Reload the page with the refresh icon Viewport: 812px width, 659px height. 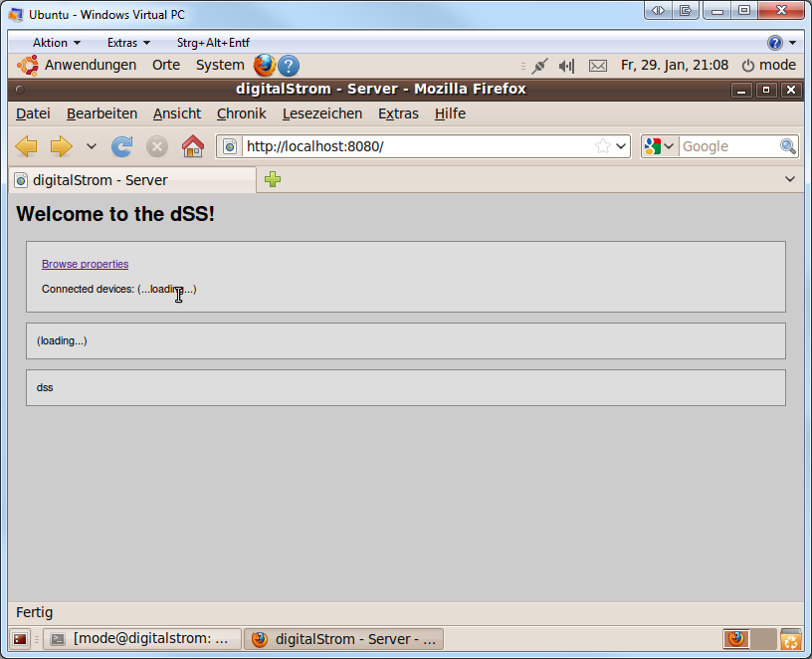pyautogui.click(x=122, y=146)
